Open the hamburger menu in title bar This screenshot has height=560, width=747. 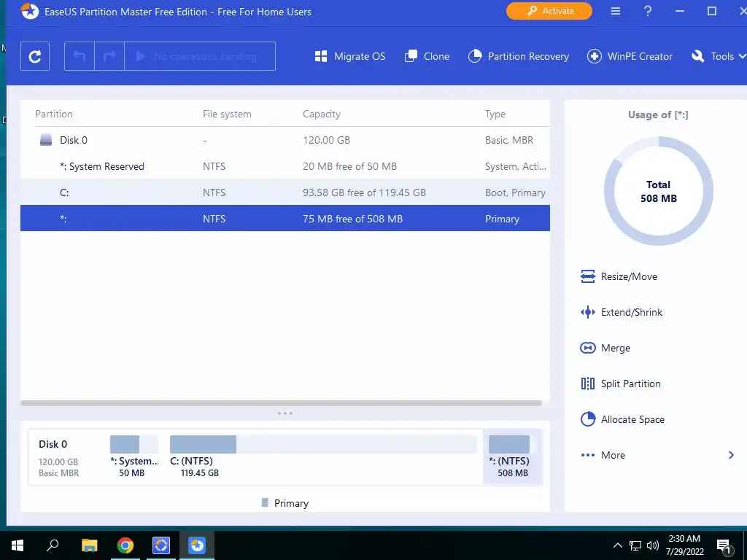616,11
